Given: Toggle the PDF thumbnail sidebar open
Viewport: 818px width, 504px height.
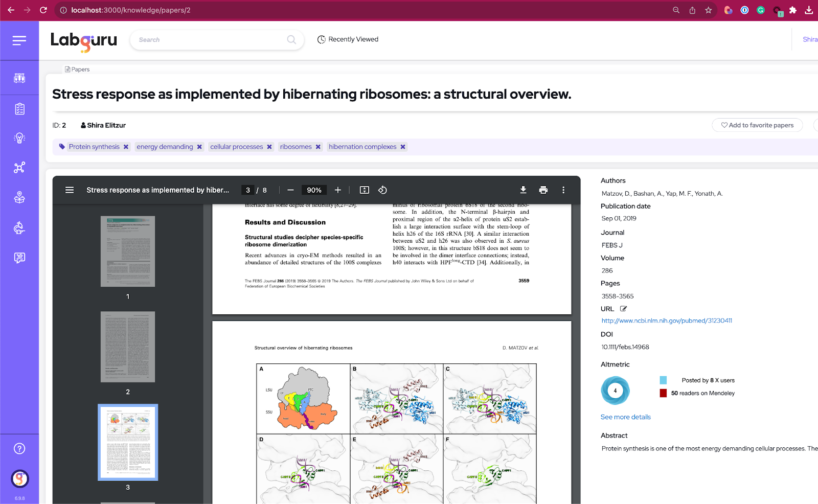Looking at the screenshot, I should pyautogui.click(x=69, y=190).
